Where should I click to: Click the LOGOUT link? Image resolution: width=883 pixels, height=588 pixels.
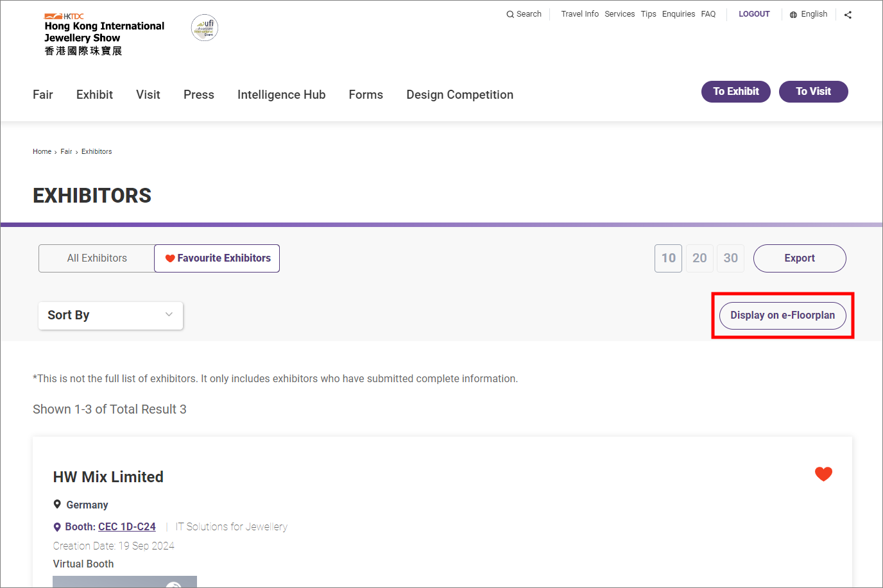coord(754,14)
